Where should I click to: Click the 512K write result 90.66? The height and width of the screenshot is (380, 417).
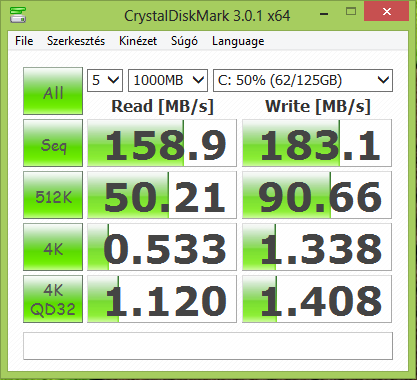(317, 195)
